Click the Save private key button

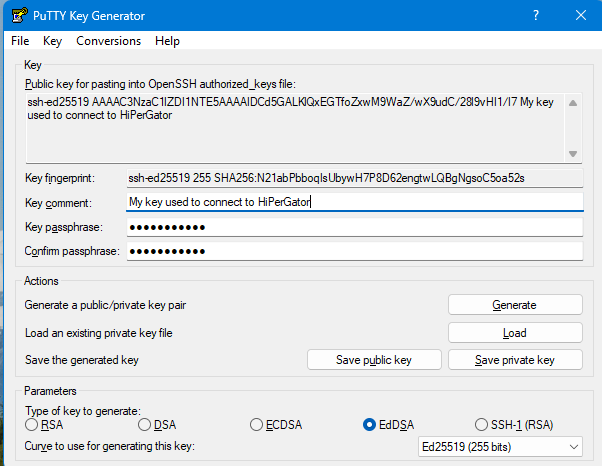[514, 360]
